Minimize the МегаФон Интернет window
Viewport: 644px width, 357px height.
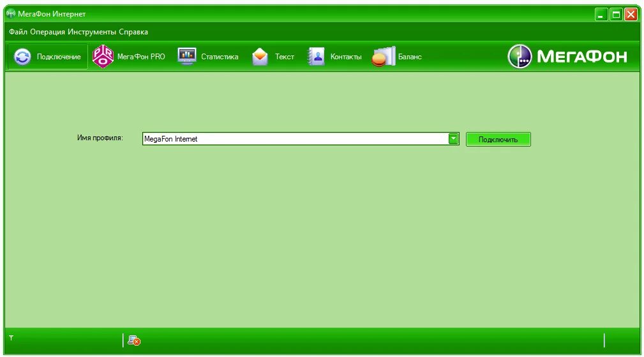pyautogui.click(x=601, y=15)
